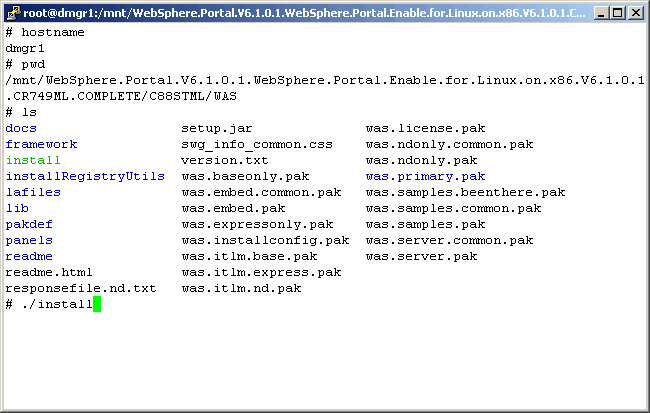This screenshot has width=650, height=413.
Task: Click the was.license.pak file name
Action: [x=425, y=128]
